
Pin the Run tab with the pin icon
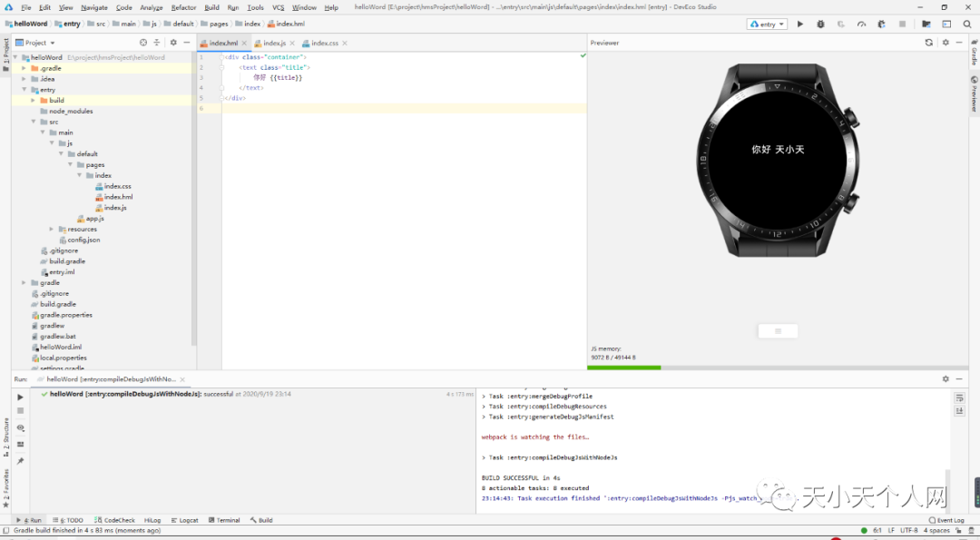pos(20,461)
